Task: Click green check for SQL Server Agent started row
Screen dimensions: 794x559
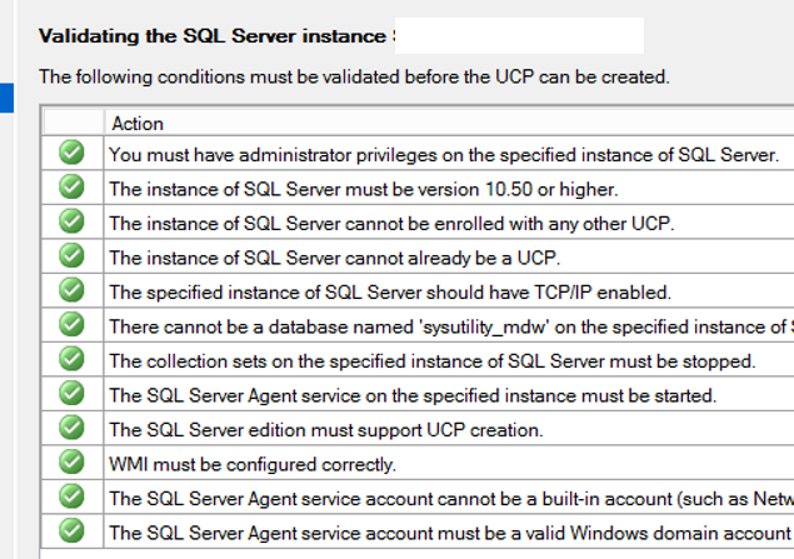Action: (71, 393)
